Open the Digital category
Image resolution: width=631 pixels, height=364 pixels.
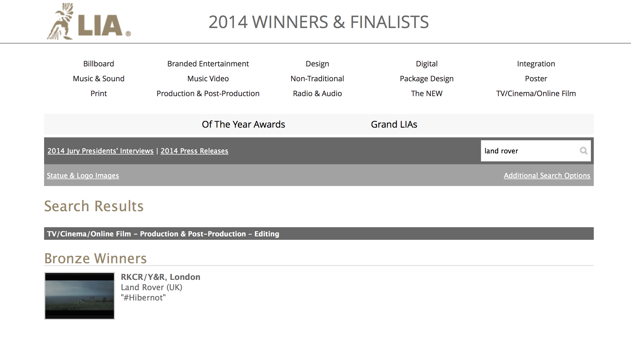click(x=427, y=64)
